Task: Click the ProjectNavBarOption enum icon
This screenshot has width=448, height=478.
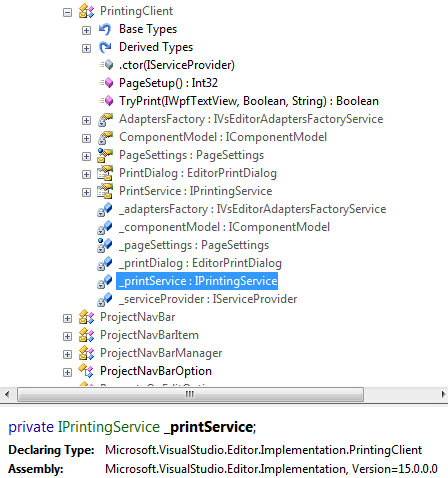Action: click(86, 371)
